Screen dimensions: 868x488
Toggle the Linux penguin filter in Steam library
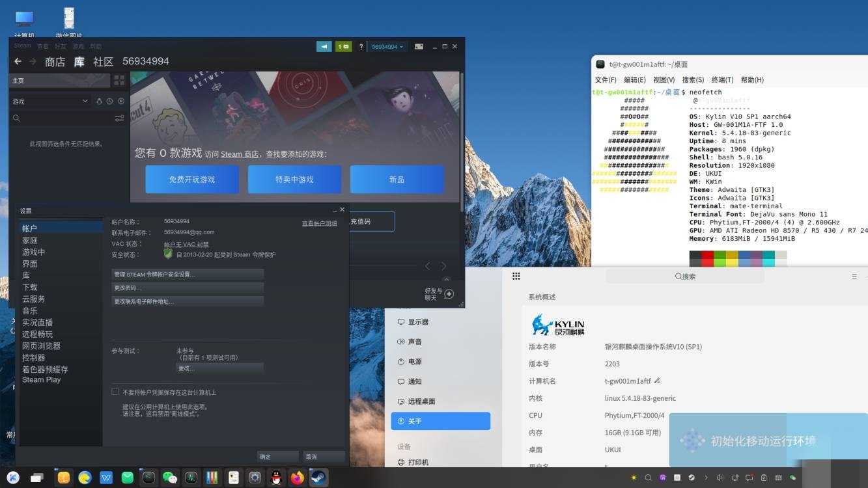[x=100, y=102]
